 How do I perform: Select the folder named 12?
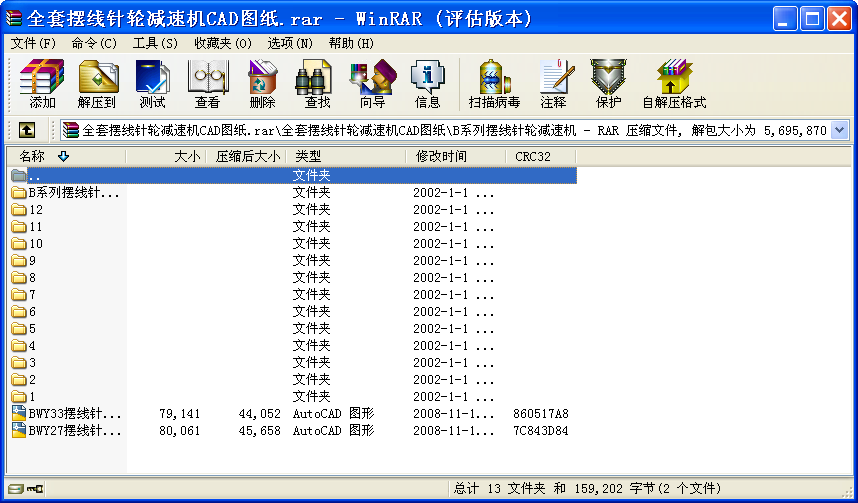point(36,210)
